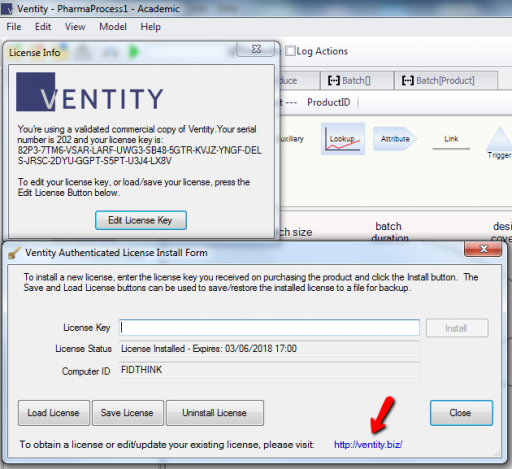
Task: Choose the Trigger triangle tool
Action: (499, 143)
